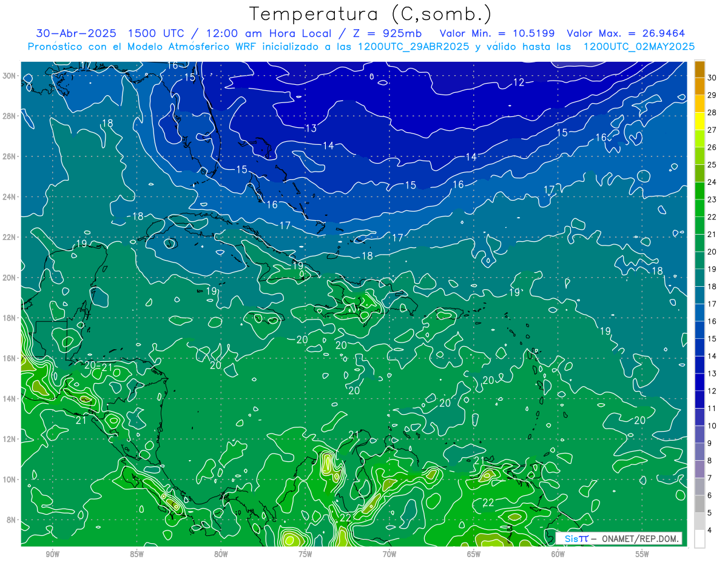Click the 16N latitude axis label
The width and height of the screenshot is (728, 562).
[x=10, y=358]
